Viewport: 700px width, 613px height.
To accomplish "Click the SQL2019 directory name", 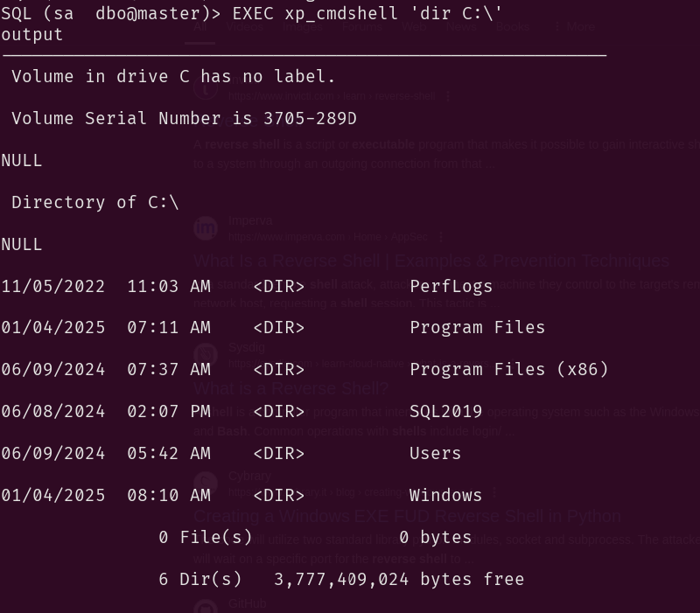I will (x=445, y=411).
